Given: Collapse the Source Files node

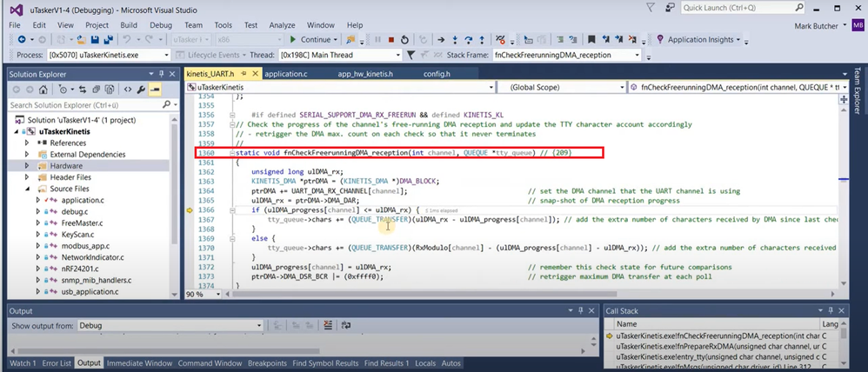Looking at the screenshot, I should [27, 189].
